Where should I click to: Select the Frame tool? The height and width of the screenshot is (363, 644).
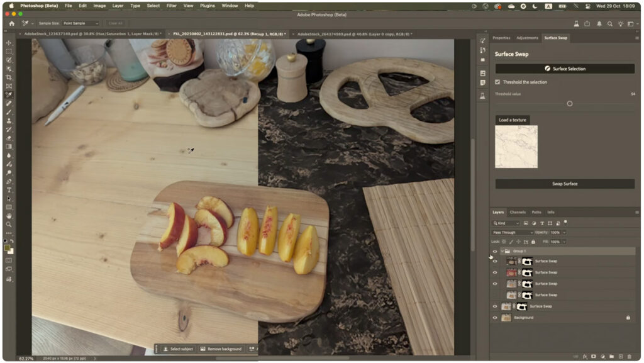point(9,86)
